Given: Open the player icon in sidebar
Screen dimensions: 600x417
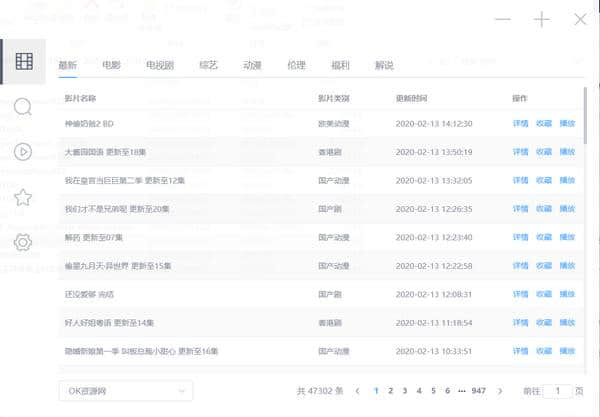Looking at the screenshot, I should pos(24,152).
